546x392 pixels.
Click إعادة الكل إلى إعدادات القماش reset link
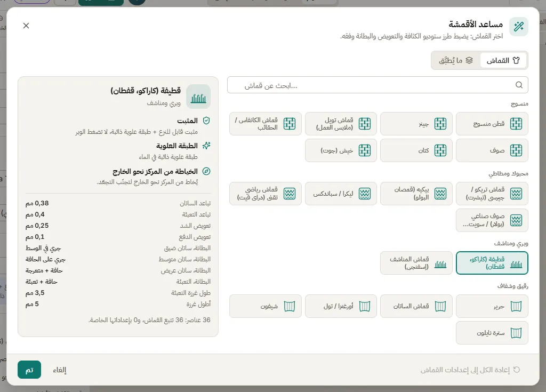470,370
